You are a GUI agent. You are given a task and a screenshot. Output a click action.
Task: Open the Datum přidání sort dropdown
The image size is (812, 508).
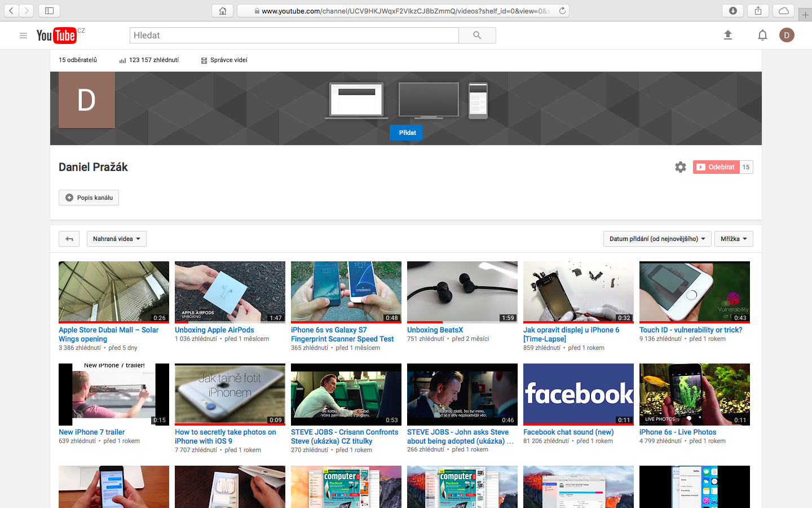pos(657,239)
